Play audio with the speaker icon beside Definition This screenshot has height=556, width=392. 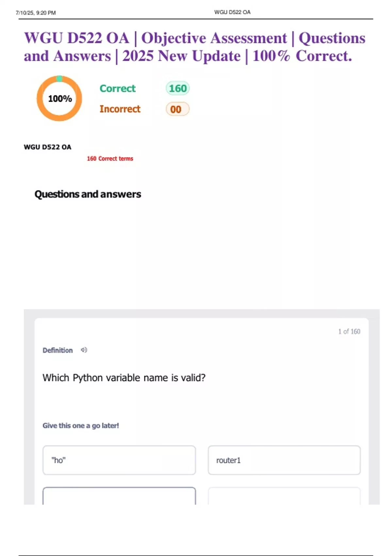[x=84, y=350]
